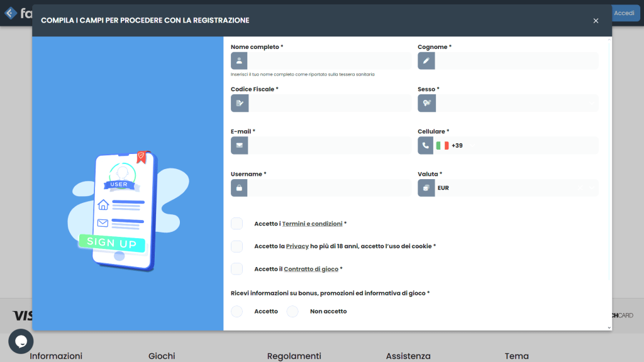Click the lock icon beside Username
Screen dimensions: 644x362
[x=239, y=188]
